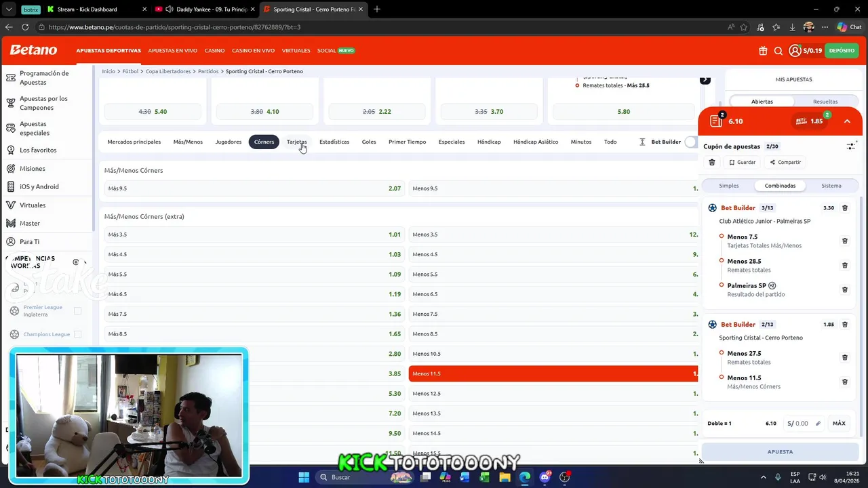Click the browser reload button
The image size is (868, 488).
tap(25, 27)
